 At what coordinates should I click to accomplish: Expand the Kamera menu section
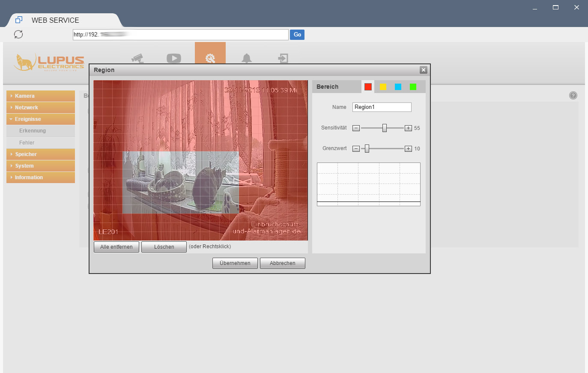pyautogui.click(x=41, y=96)
